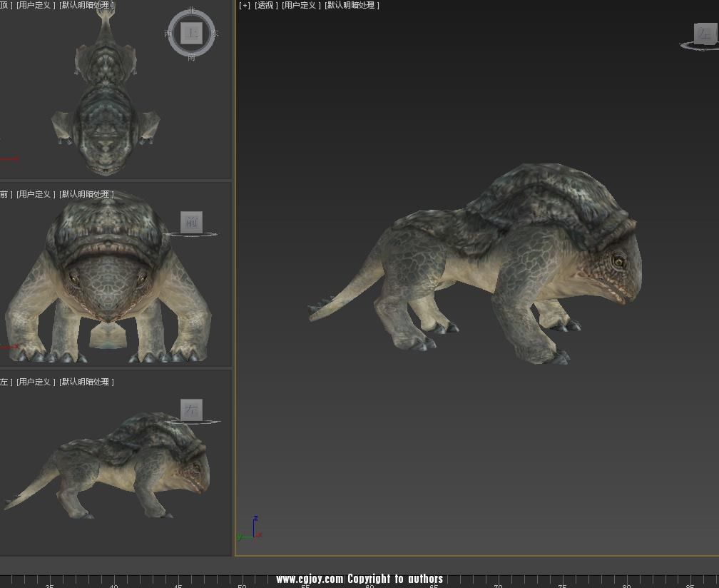Open the 透视 point-of-view viewport menu

click(x=266, y=6)
